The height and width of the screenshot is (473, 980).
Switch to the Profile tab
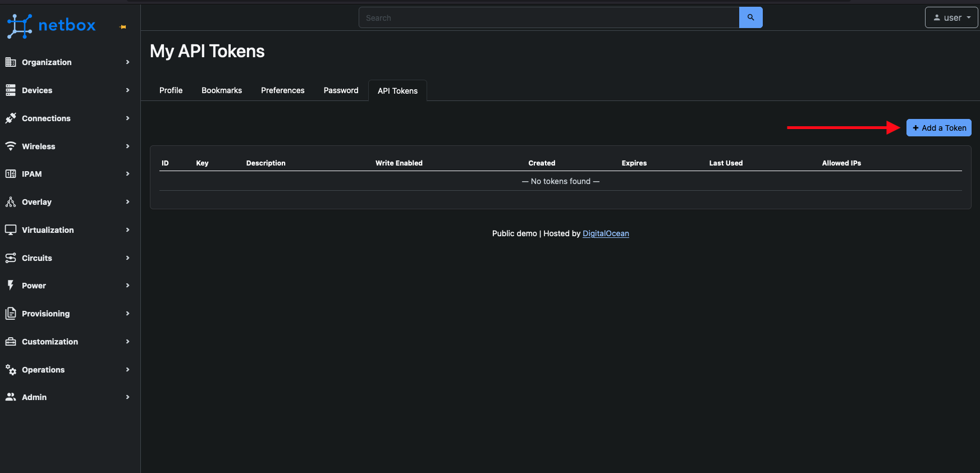(x=171, y=90)
